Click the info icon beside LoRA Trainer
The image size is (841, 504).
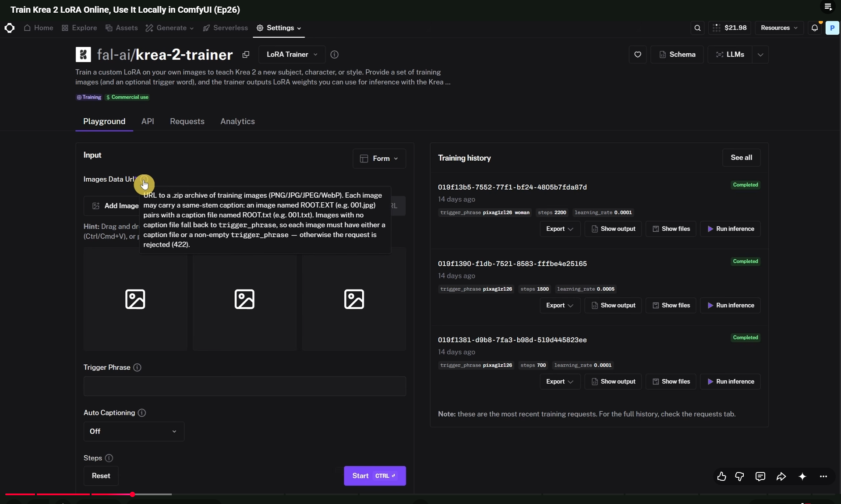click(x=335, y=55)
